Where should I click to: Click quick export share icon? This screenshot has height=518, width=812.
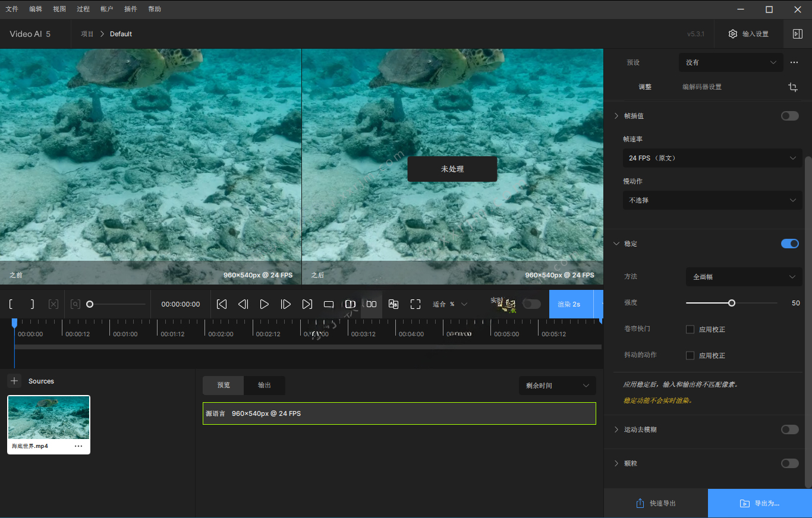[640, 503]
